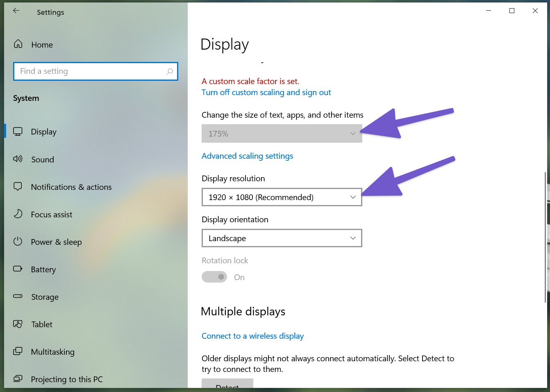Click the Projecting to this PC icon
The image size is (550, 392).
pyautogui.click(x=18, y=378)
